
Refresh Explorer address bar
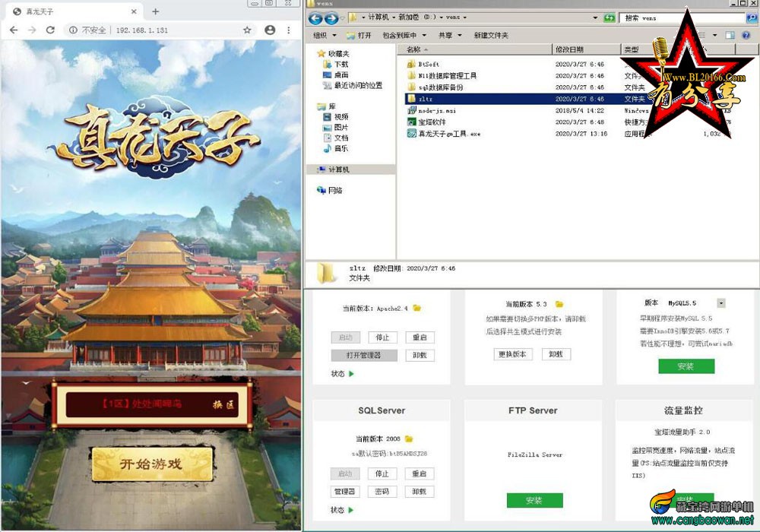(x=610, y=18)
